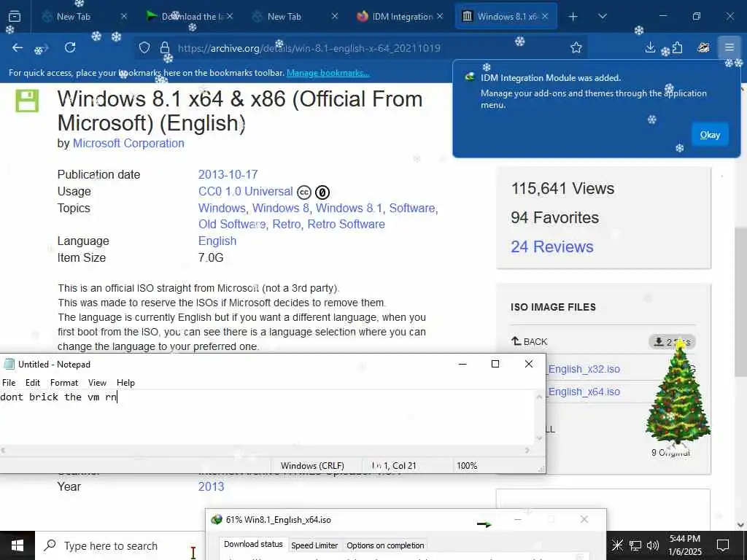This screenshot has height=560, width=747.
Task: Open a new tab with the plus button
Action: pyautogui.click(x=573, y=17)
